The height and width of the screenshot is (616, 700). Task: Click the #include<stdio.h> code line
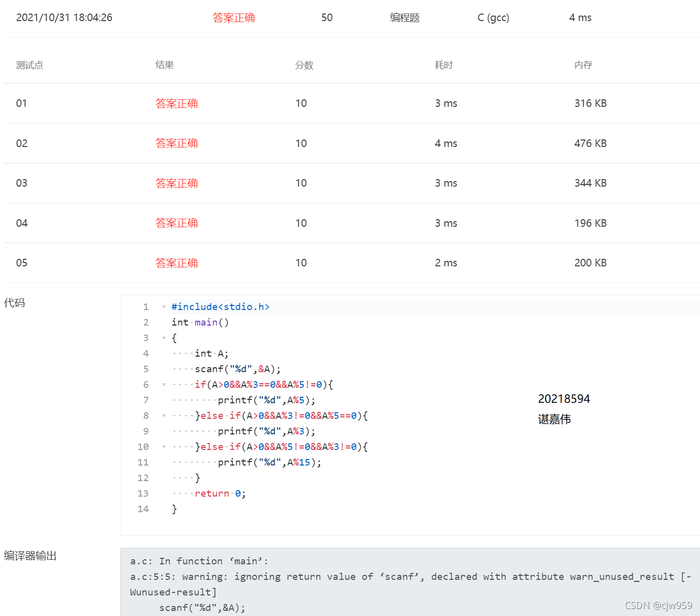click(221, 307)
